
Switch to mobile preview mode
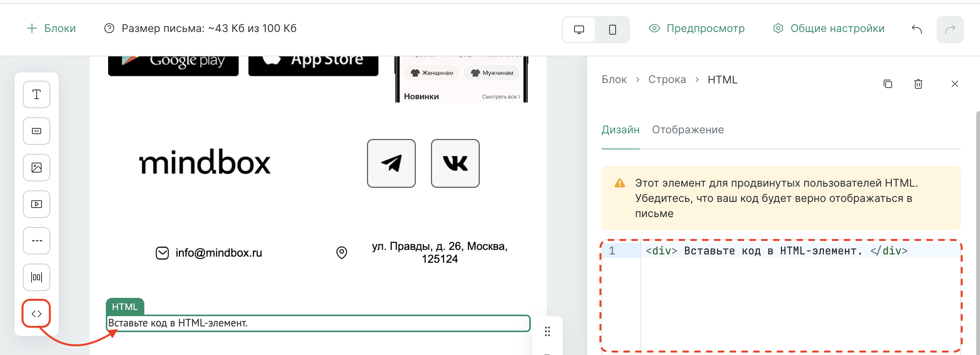pos(612,30)
